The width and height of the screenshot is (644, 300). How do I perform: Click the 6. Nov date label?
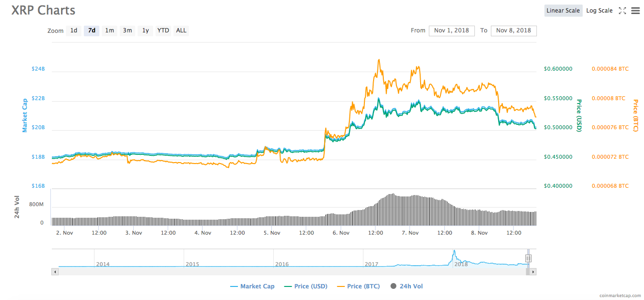[341, 233]
